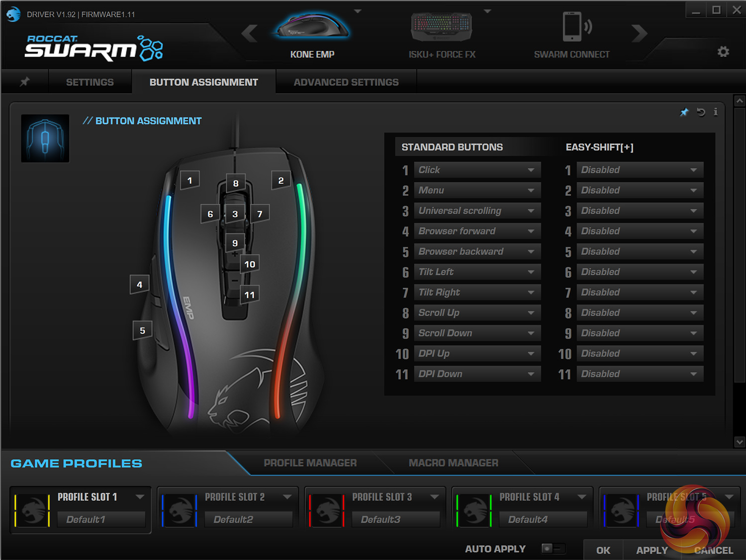Click the mouse thumbnail beside Button Assignment heading
Viewport: 746px width, 560px height.
[45, 139]
